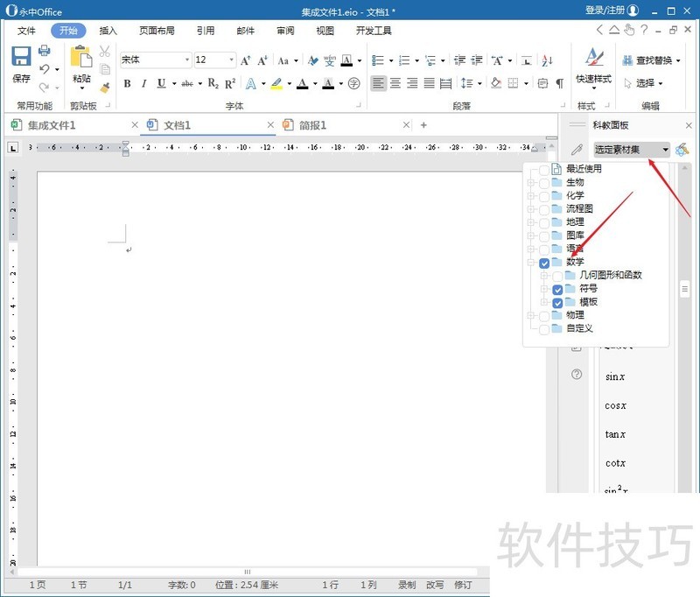
Task: Click the Cut scissors icon
Action: click(105, 52)
